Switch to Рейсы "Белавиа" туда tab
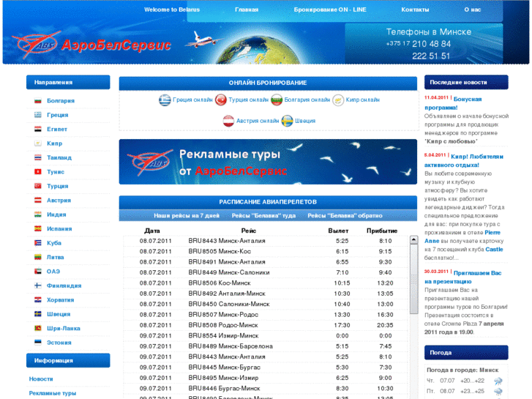This screenshot has height=399, width=532. point(263,216)
